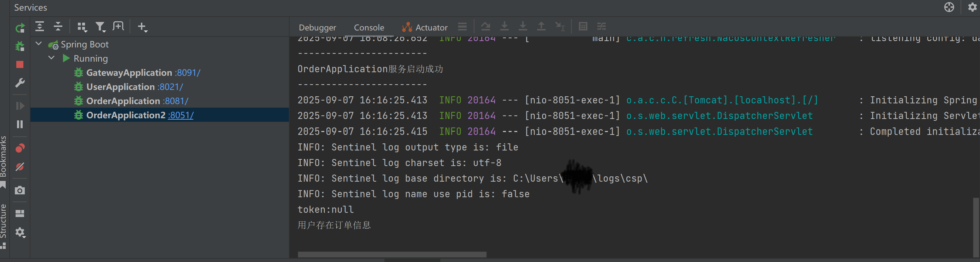Click the Trace Current Stream Chain icon
The height and width of the screenshot is (262, 980).
coord(602,26)
